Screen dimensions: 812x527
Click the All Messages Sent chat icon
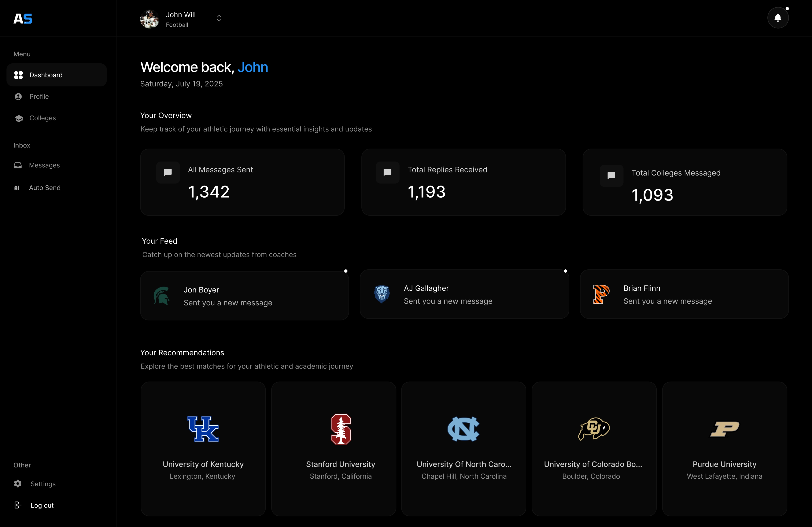pyautogui.click(x=168, y=172)
